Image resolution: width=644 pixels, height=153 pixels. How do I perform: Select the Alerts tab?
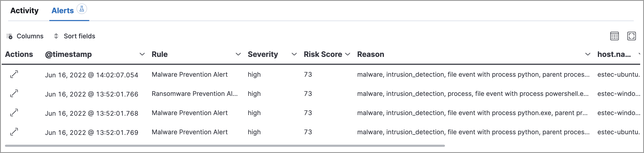pyautogui.click(x=63, y=10)
